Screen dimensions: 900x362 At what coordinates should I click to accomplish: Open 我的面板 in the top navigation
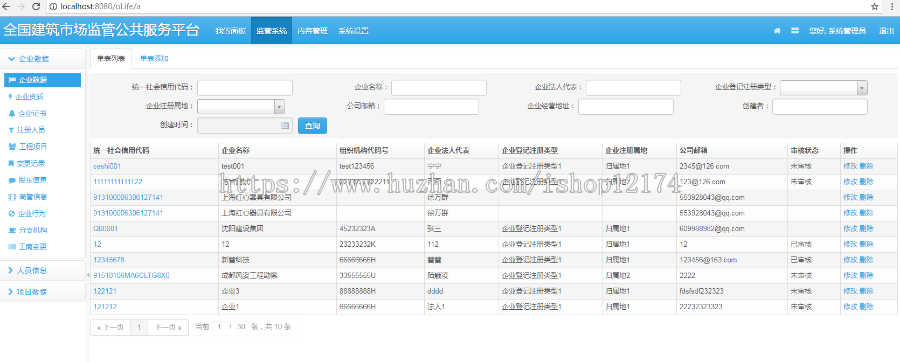pyautogui.click(x=230, y=31)
